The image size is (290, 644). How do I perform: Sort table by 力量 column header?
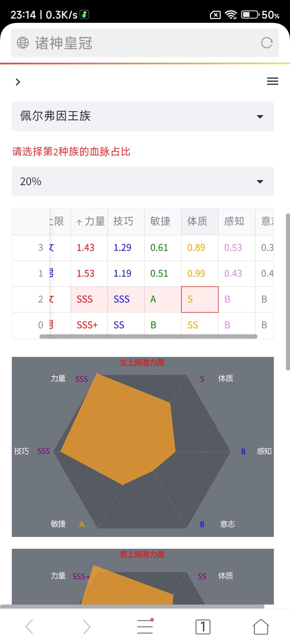point(89,222)
